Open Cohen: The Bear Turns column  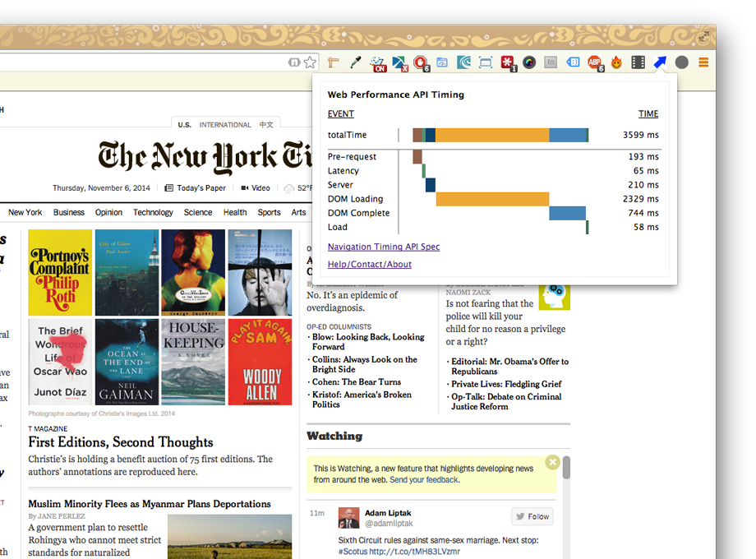(357, 382)
